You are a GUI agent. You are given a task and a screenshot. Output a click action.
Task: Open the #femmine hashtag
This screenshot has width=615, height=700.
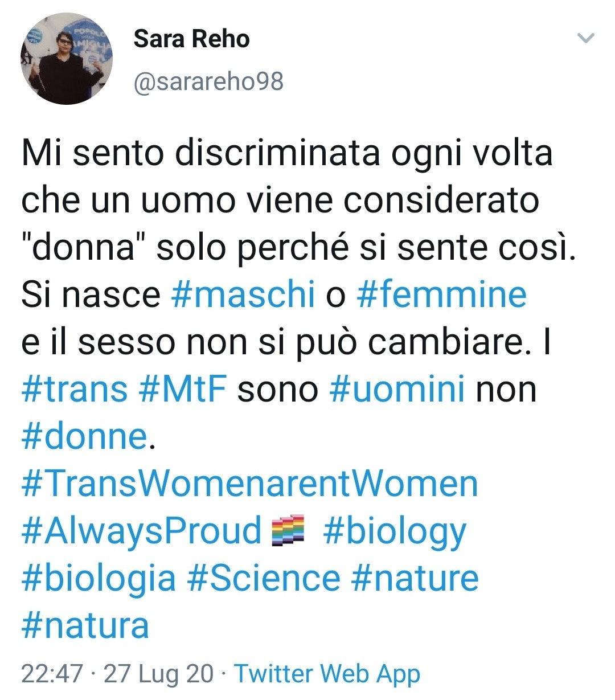441,294
